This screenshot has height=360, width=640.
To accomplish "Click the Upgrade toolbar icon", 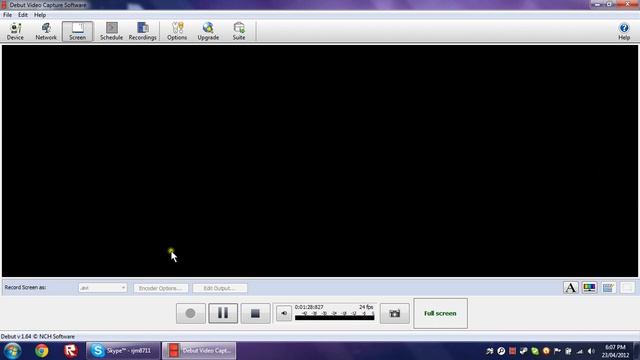I will coord(208,31).
